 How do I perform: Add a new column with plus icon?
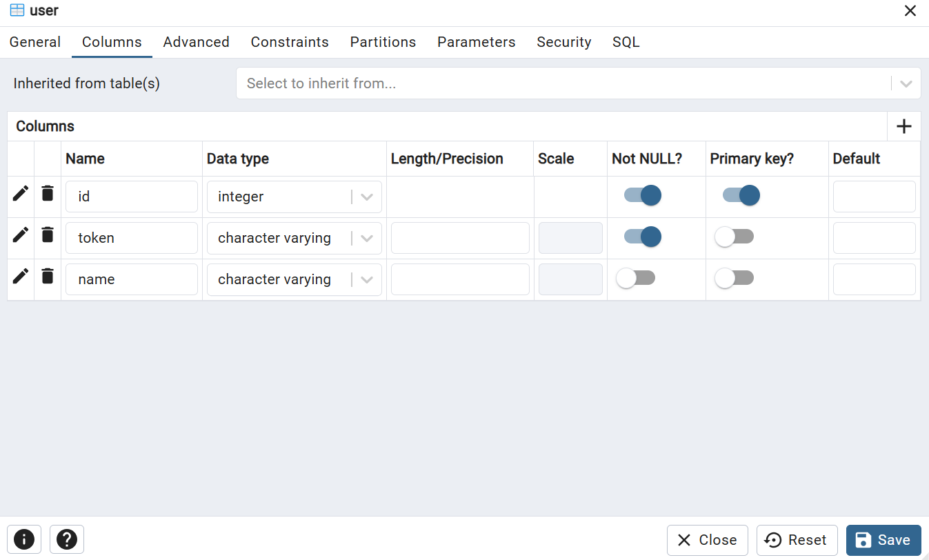click(x=903, y=126)
